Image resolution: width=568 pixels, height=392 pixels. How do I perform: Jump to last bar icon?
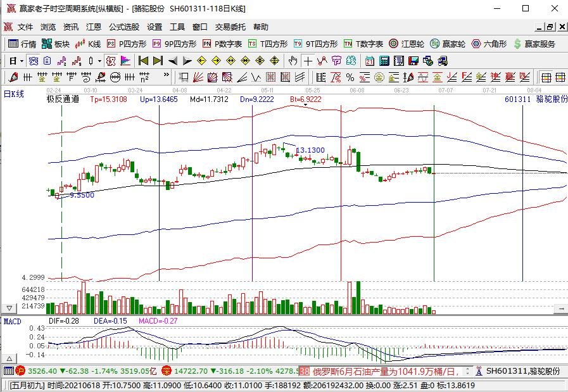[x=158, y=61]
